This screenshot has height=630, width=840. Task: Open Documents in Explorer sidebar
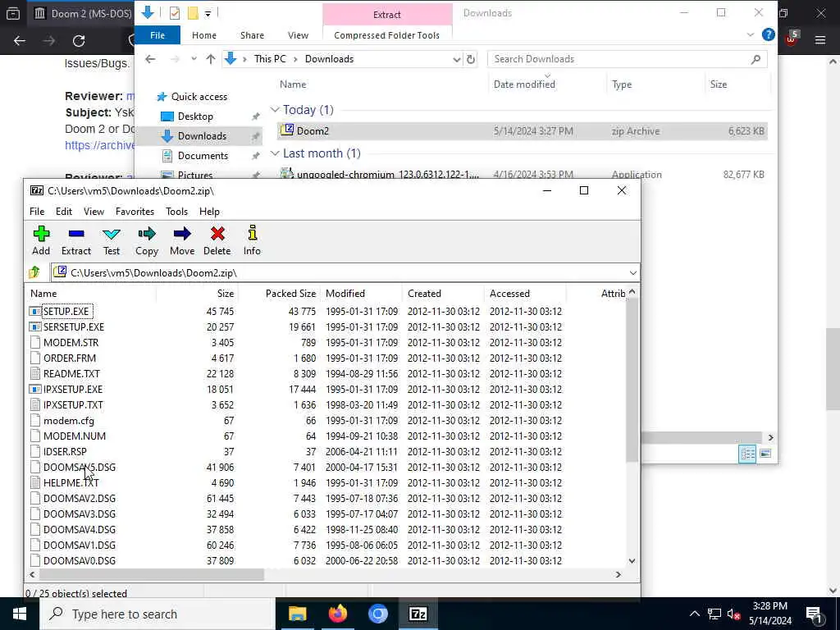pos(203,156)
